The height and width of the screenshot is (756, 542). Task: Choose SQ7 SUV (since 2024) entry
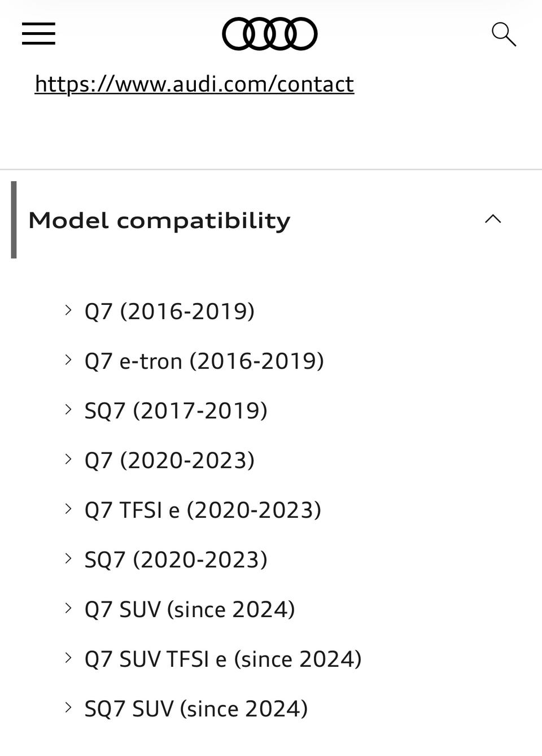(196, 709)
